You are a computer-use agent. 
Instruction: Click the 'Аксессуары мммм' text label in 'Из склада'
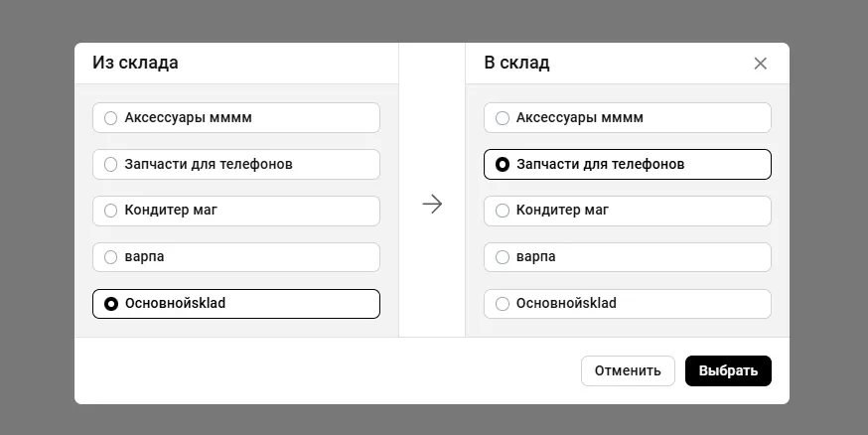[188, 117]
